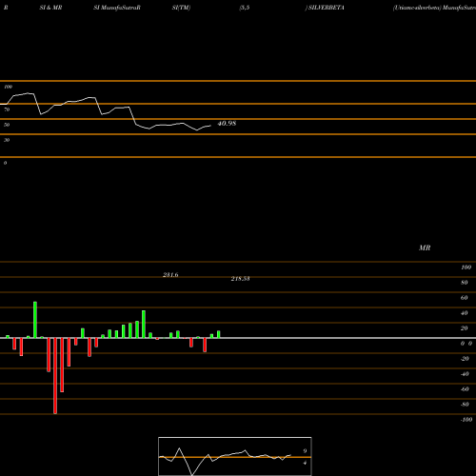
Task: Click the MR axis label -20
Action: [x=465, y=359]
